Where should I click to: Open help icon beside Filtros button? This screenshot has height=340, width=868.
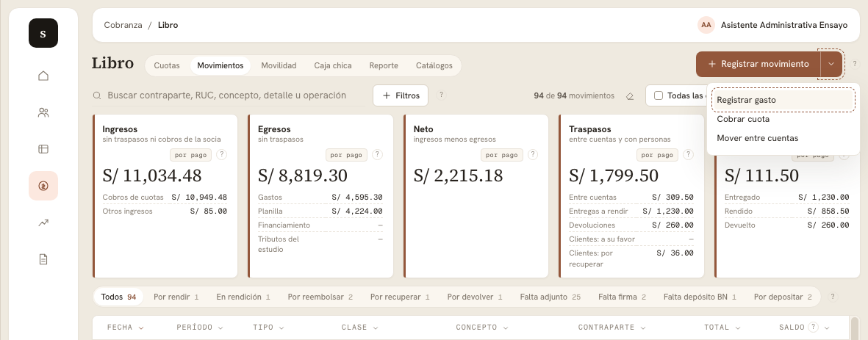(x=441, y=95)
